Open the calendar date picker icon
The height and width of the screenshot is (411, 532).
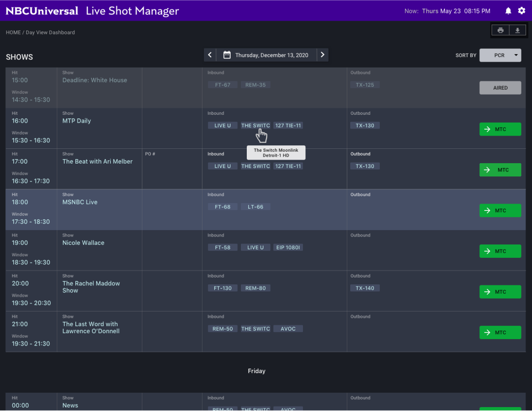point(227,55)
